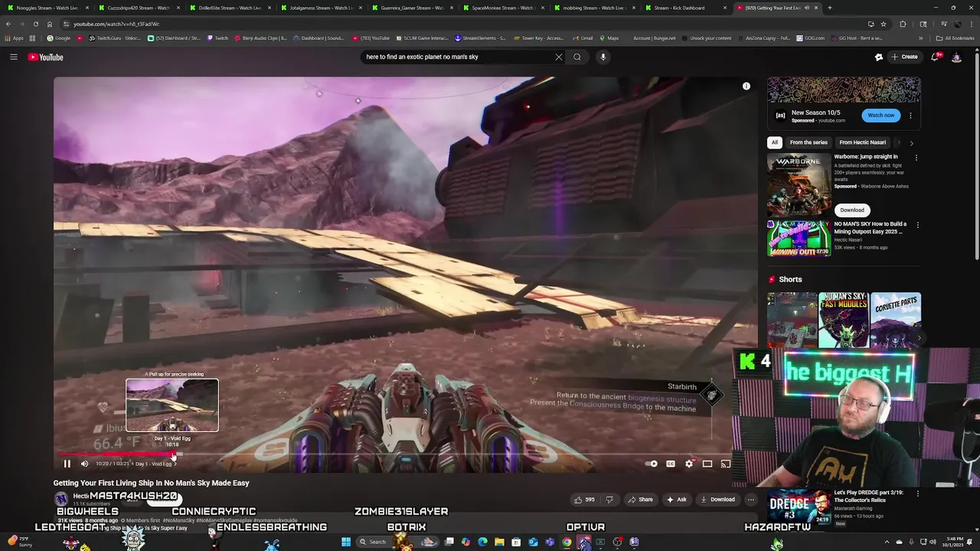Open the Day 1 - Void Egg chapter list
This screenshot has height=551, width=980.
[155, 464]
